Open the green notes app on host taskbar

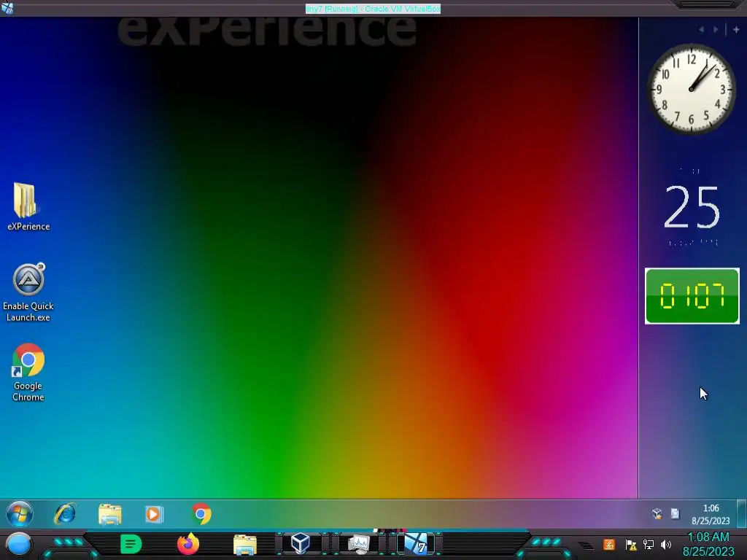[131, 544]
